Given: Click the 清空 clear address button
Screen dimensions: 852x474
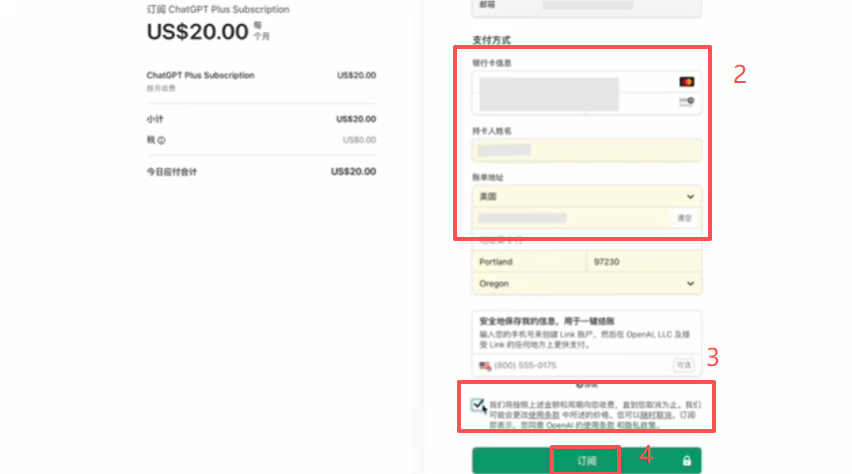Looking at the screenshot, I should click(x=684, y=218).
